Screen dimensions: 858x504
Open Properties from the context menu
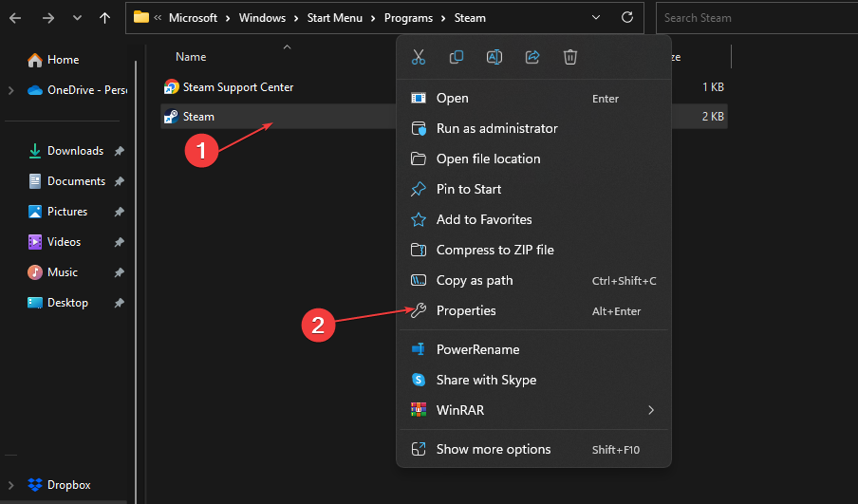tap(533, 310)
